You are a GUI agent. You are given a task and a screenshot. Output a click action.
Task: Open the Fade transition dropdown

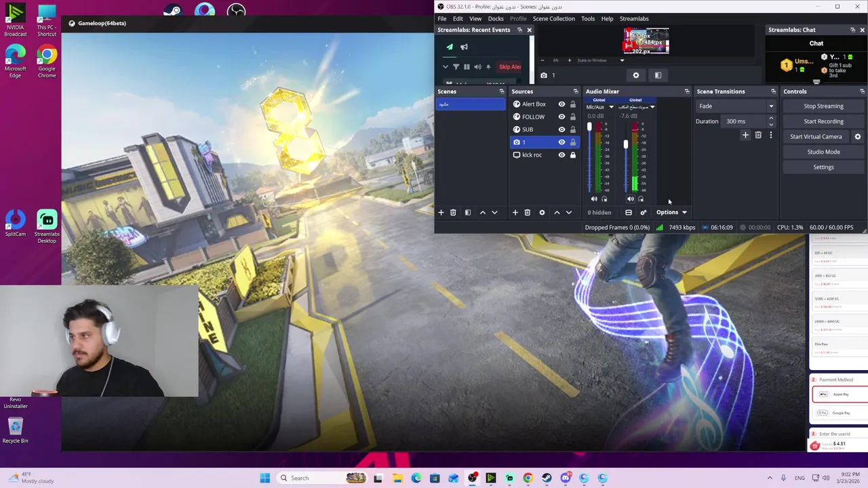(736, 106)
